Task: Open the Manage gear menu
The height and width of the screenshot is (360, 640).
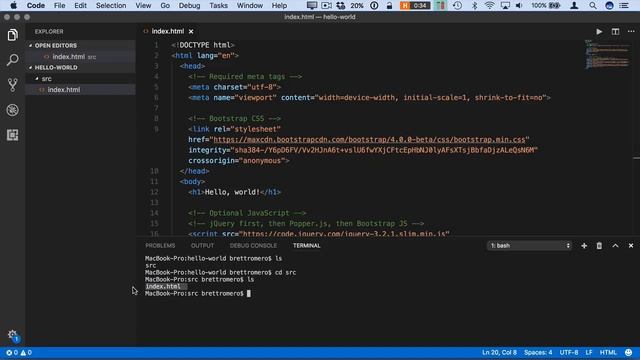Action: coord(13,335)
